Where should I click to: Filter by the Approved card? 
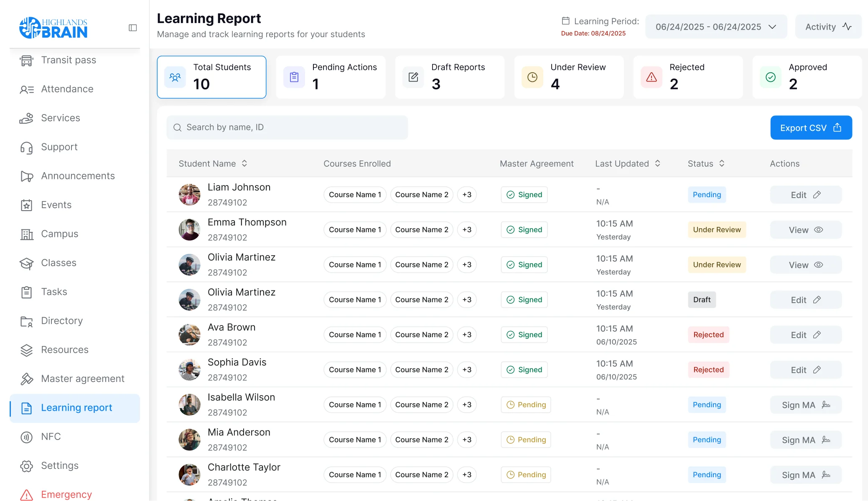click(807, 77)
